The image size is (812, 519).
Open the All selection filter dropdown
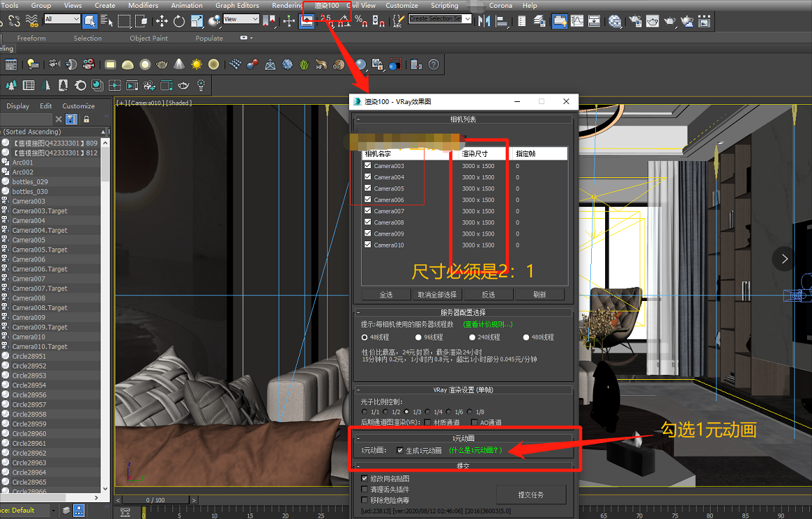[x=62, y=19]
